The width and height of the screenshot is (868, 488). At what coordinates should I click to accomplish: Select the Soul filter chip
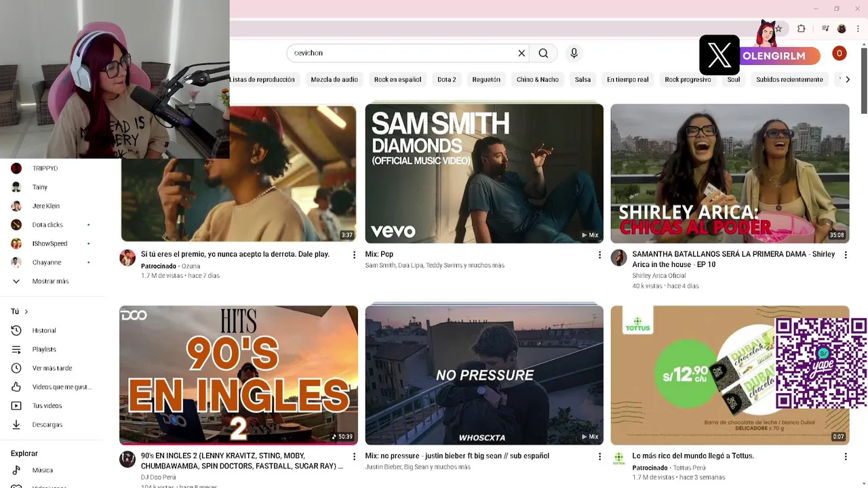[x=734, y=79]
